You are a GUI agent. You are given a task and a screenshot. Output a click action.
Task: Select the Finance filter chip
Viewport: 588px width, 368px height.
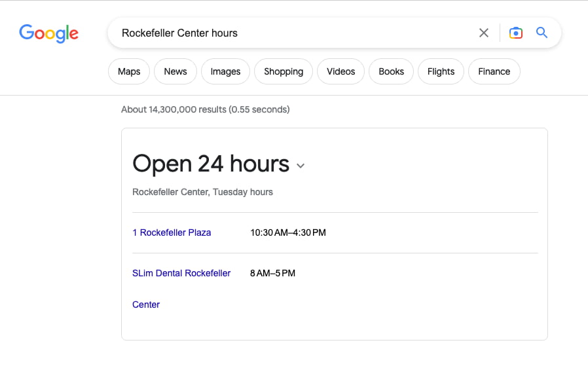tap(494, 71)
